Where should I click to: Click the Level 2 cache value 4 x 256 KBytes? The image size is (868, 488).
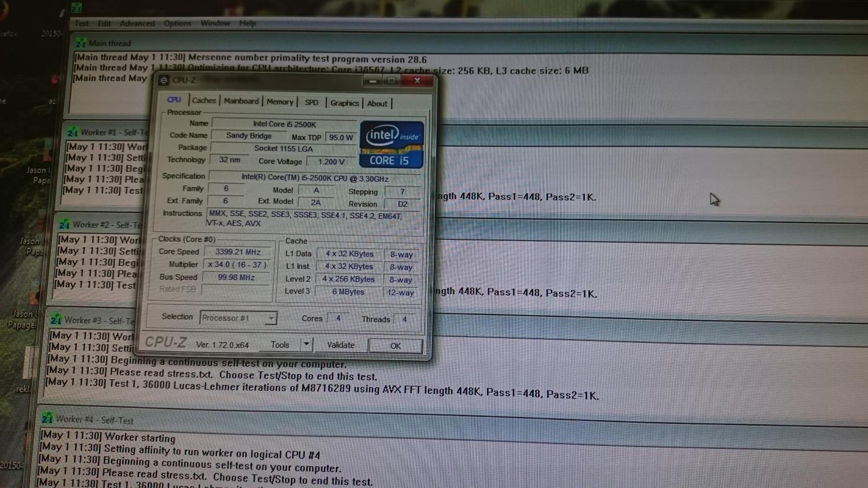pyautogui.click(x=348, y=279)
